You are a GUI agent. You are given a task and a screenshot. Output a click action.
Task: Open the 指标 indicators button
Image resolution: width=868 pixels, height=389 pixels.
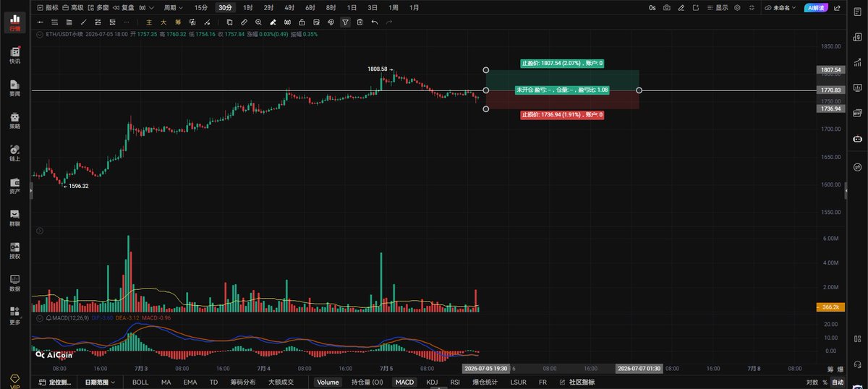[48, 8]
